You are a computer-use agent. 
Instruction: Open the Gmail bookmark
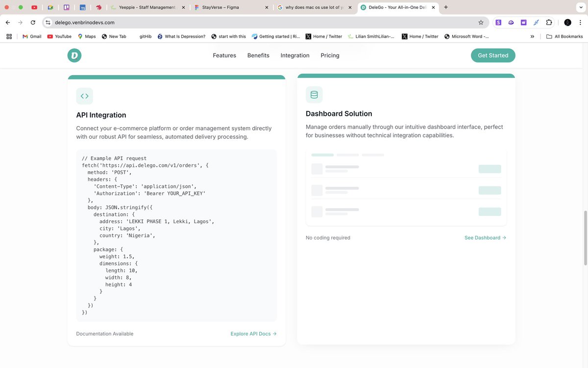32,36
